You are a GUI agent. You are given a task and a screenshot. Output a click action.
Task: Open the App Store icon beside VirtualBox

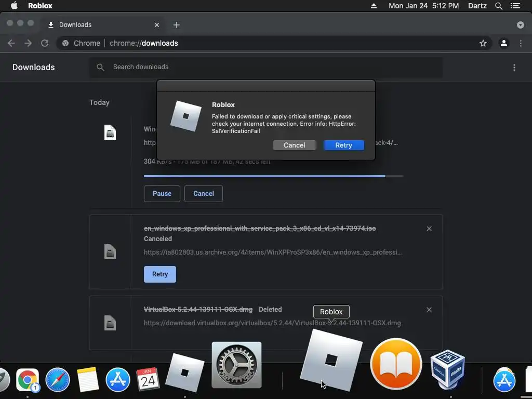click(x=504, y=380)
